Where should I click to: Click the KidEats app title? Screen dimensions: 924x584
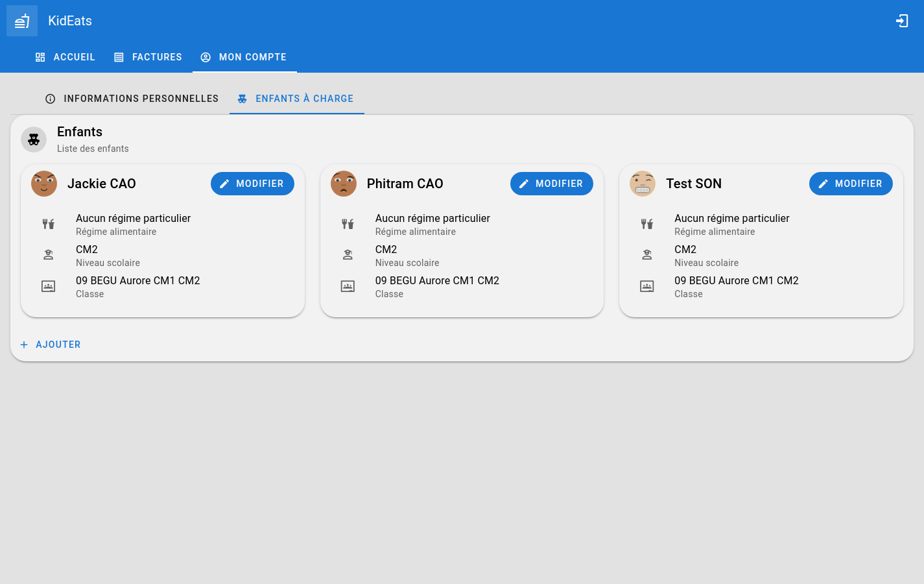[70, 21]
